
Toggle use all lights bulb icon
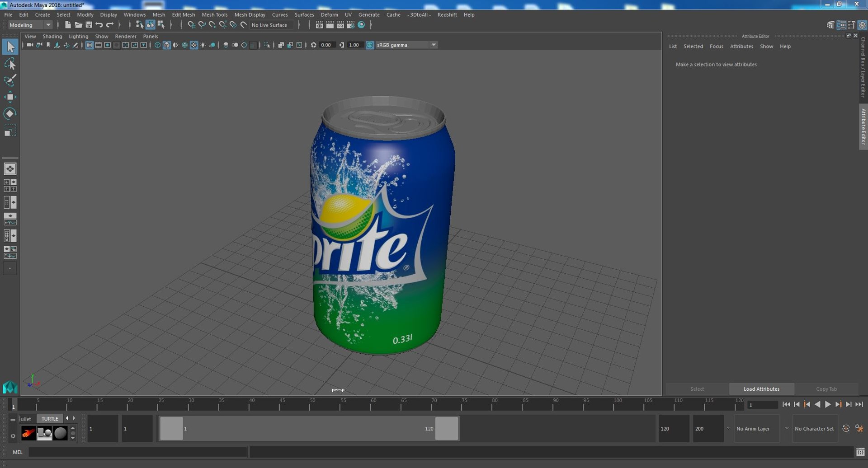click(203, 45)
